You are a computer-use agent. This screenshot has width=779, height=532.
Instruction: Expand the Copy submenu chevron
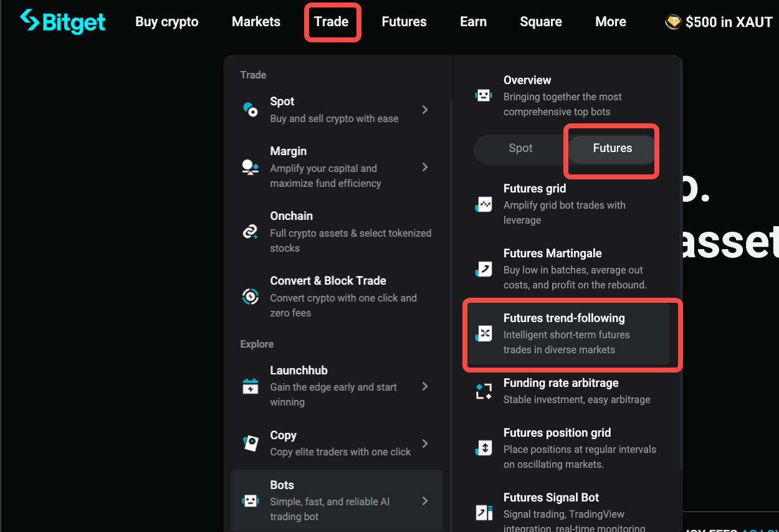(425, 444)
